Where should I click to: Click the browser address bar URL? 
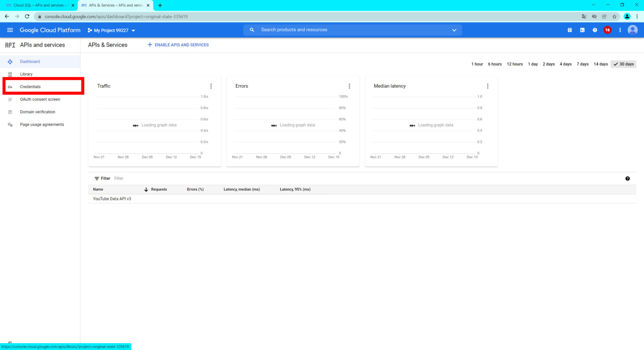coord(116,16)
